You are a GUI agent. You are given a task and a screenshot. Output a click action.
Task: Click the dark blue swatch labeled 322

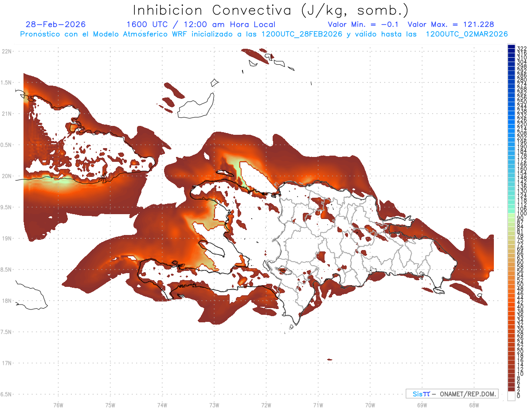tap(511, 46)
